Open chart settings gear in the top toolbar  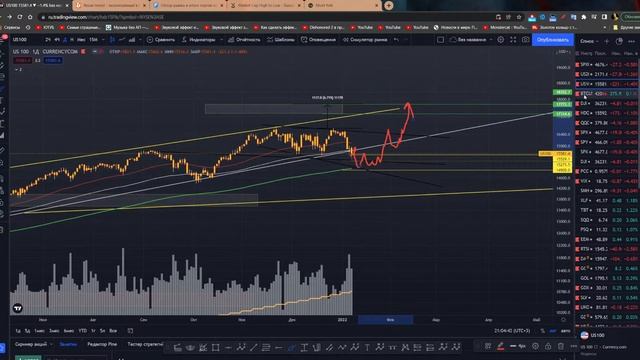pyautogui.click(x=500, y=40)
